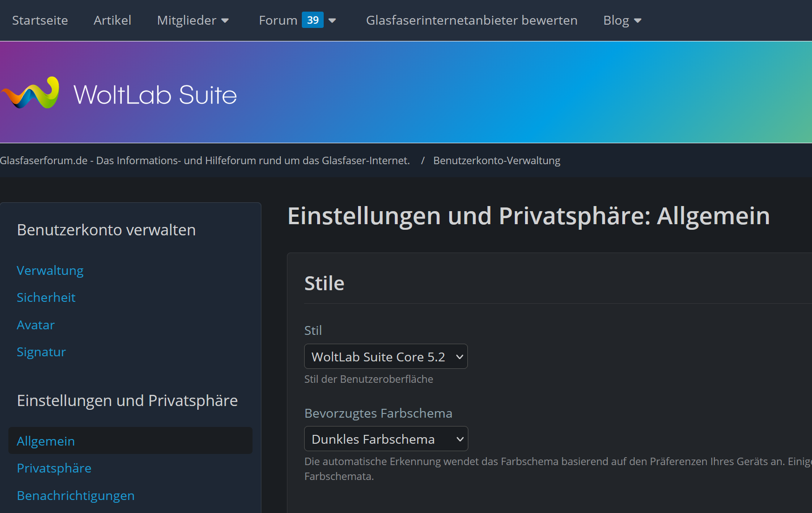This screenshot has height=513, width=812.
Task: Open the Artikel menu item
Action: (x=112, y=20)
